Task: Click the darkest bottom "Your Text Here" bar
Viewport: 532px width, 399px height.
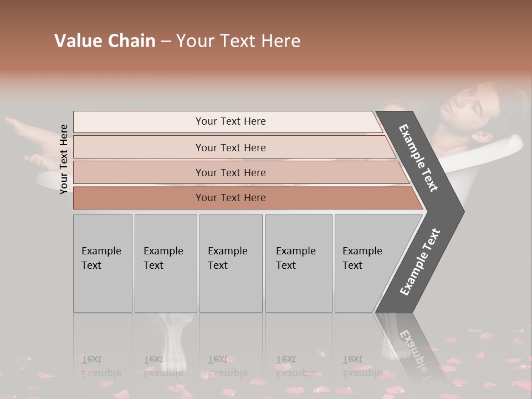Action: 230,198
